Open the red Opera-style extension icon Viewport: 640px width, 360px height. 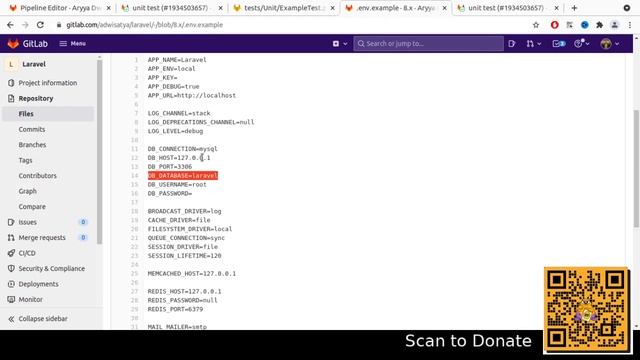point(554,25)
